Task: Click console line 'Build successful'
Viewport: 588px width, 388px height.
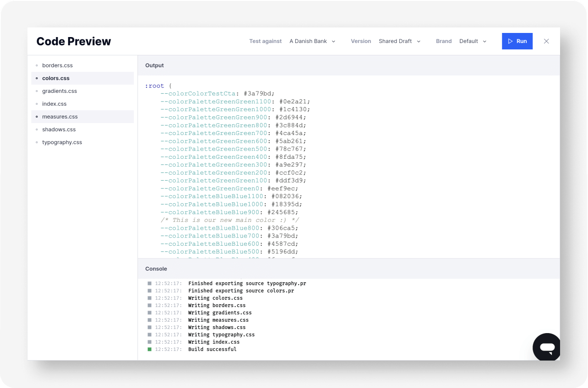Action: click(x=212, y=349)
